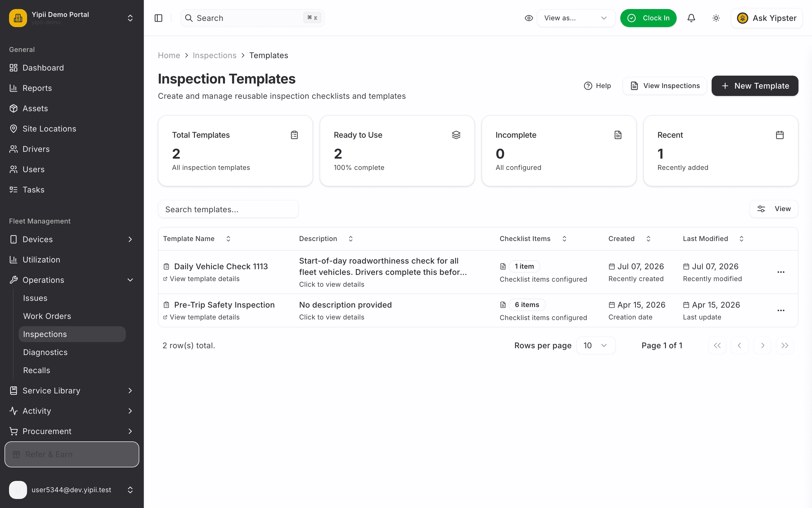
Task: Focus the global Search field
Action: pos(252,18)
